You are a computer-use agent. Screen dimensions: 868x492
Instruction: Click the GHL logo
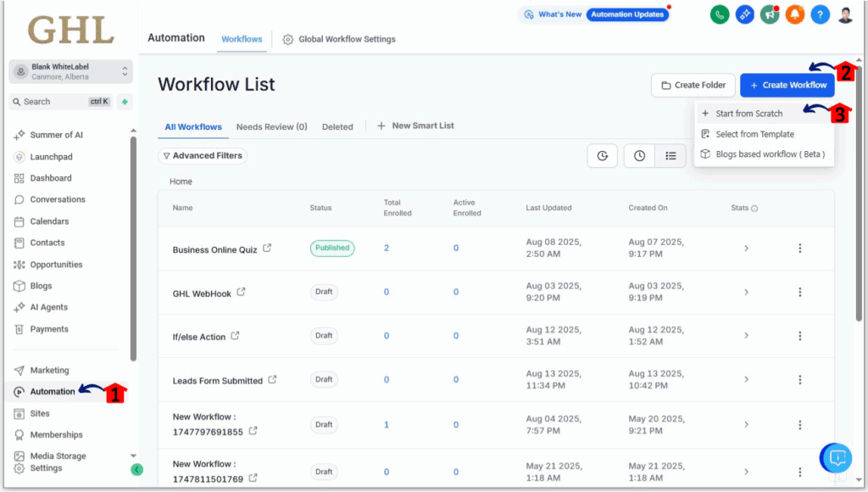[x=71, y=30]
